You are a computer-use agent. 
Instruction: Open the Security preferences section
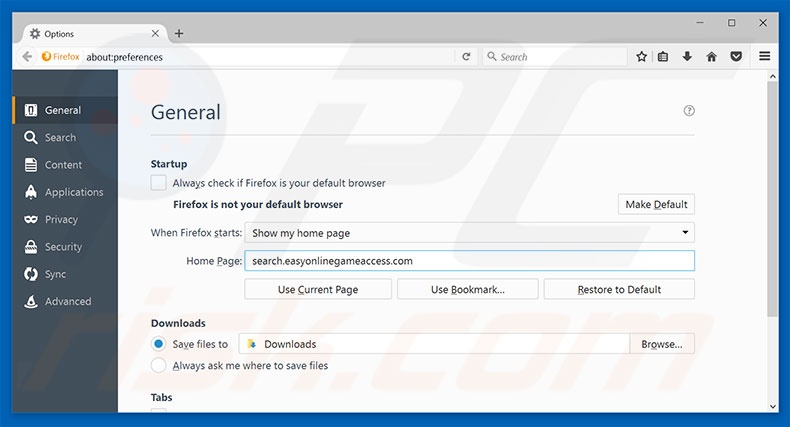(65, 247)
